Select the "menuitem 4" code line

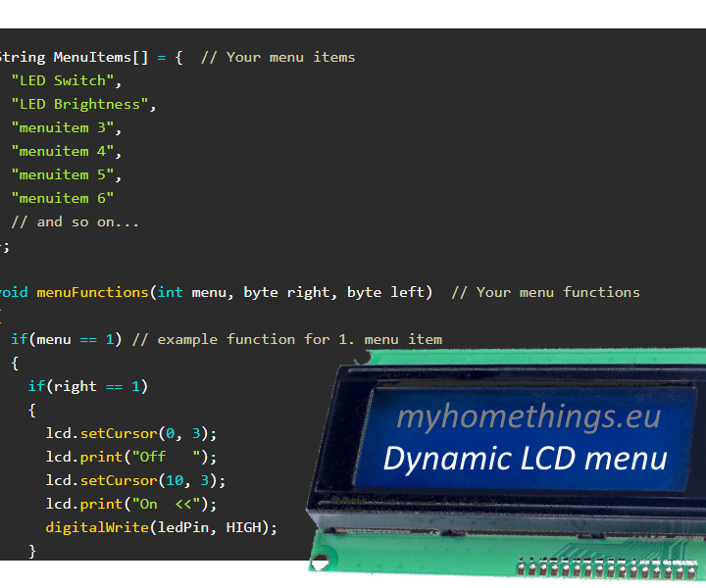coord(67,151)
